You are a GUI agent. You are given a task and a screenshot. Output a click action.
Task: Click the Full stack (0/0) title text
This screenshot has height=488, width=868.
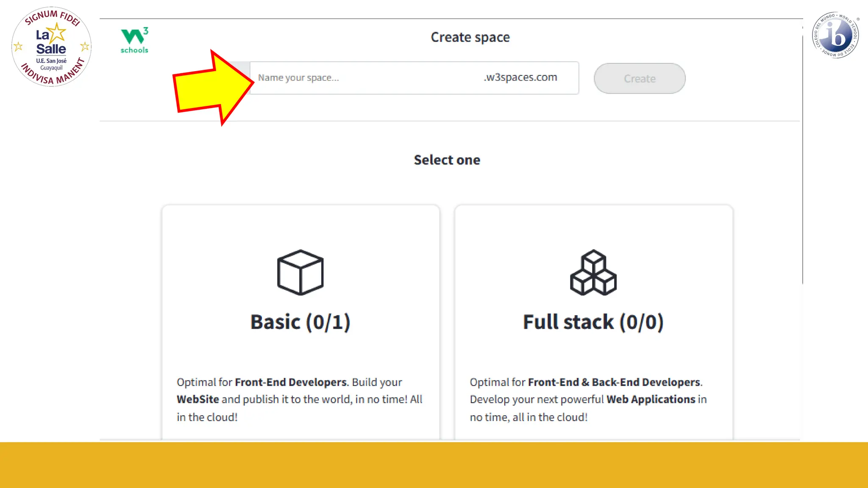593,322
